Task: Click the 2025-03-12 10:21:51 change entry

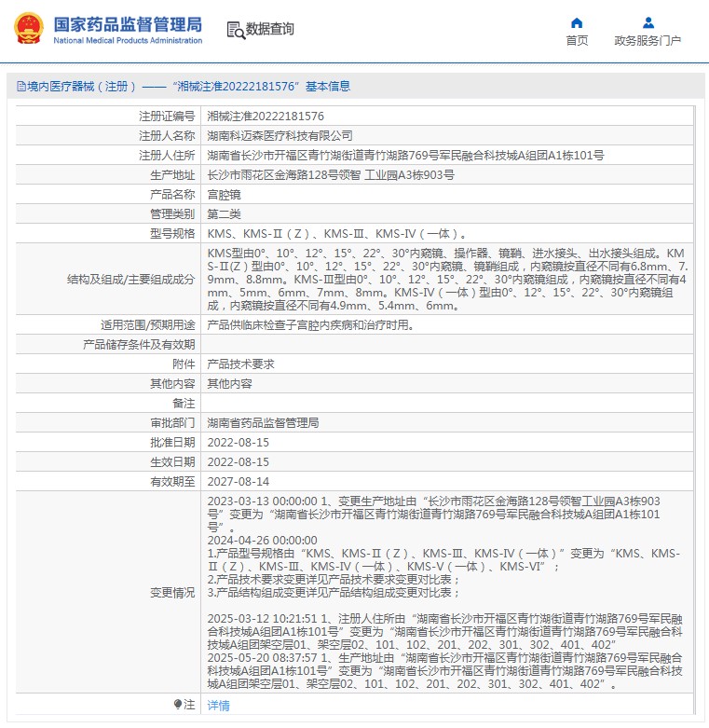Action: [445, 631]
